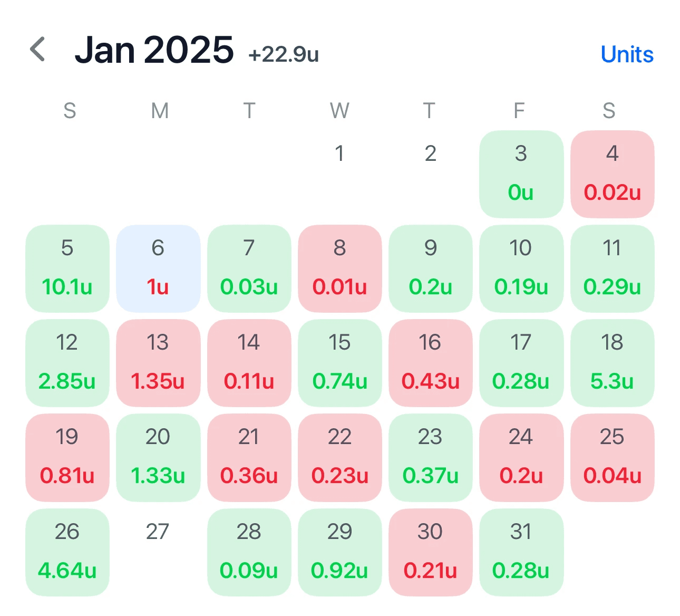
Task: Select January 3 showing 0u
Action: pos(521,174)
